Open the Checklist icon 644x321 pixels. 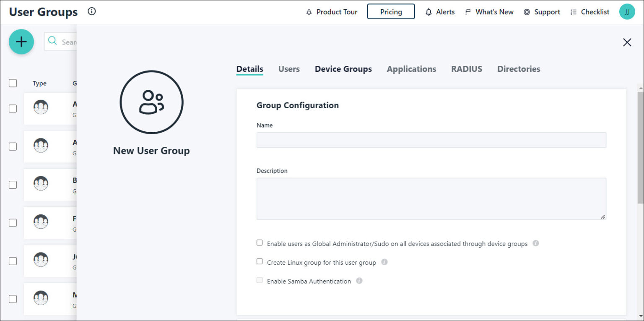click(573, 12)
